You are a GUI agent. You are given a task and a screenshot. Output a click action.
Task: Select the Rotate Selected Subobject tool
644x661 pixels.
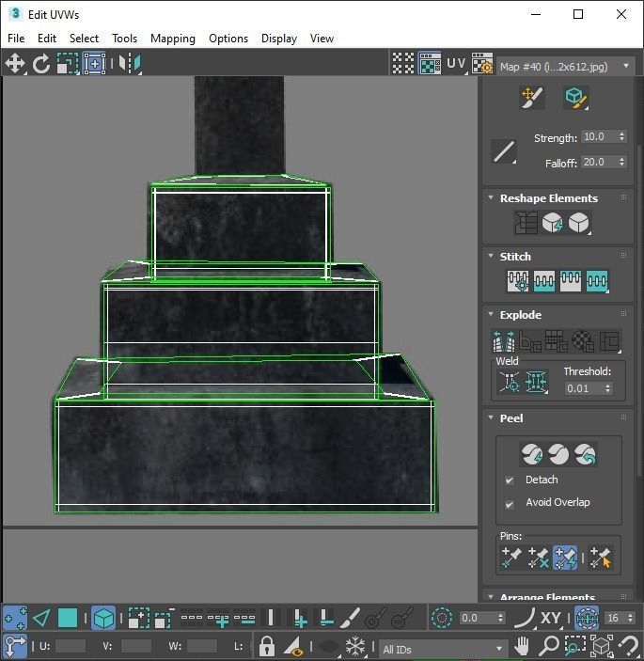[40, 64]
